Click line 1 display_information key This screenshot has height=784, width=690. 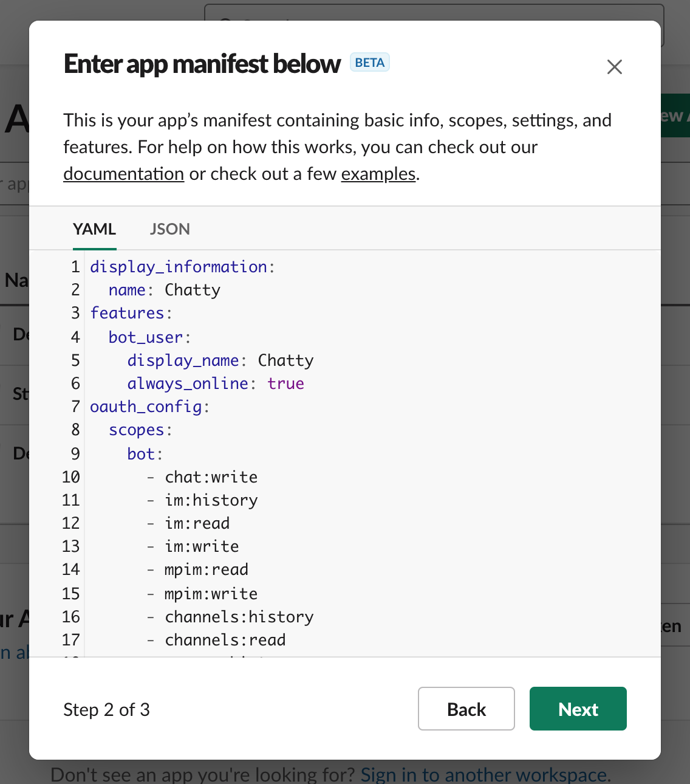179,267
